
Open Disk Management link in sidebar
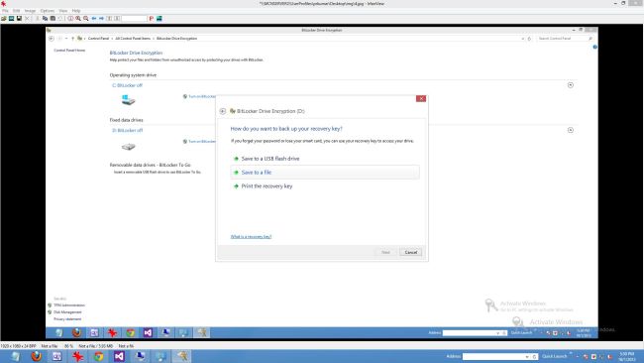[x=67, y=312]
